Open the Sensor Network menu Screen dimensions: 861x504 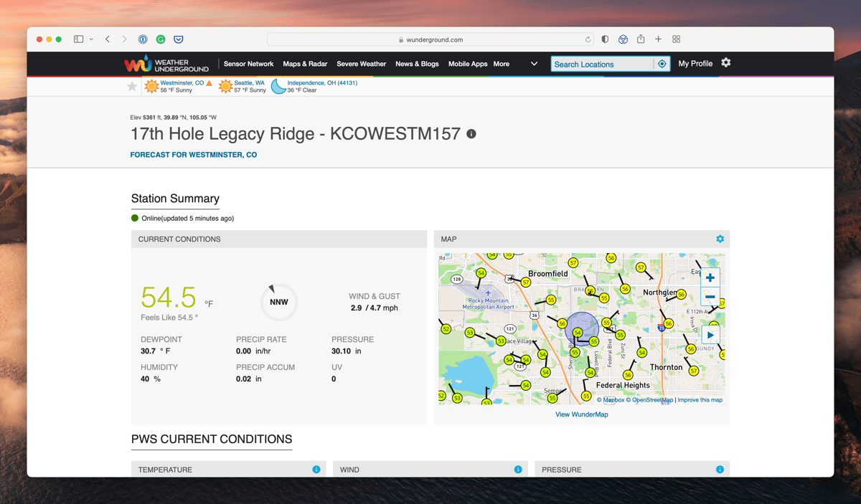[248, 64]
